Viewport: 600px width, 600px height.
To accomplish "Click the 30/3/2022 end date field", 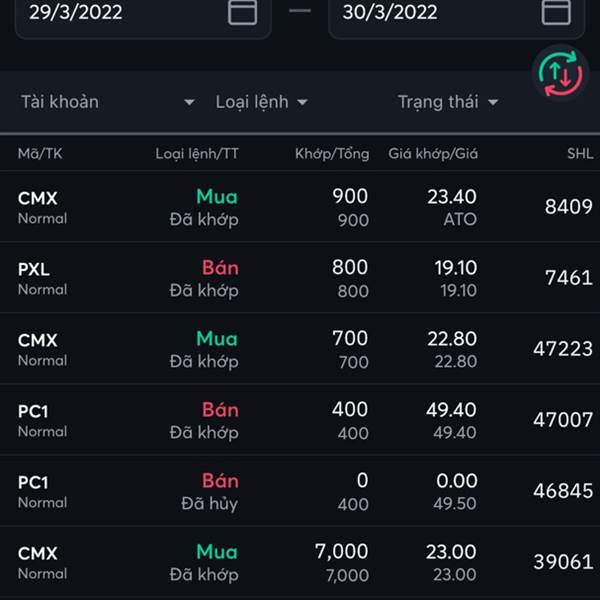I will click(x=457, y=15).
